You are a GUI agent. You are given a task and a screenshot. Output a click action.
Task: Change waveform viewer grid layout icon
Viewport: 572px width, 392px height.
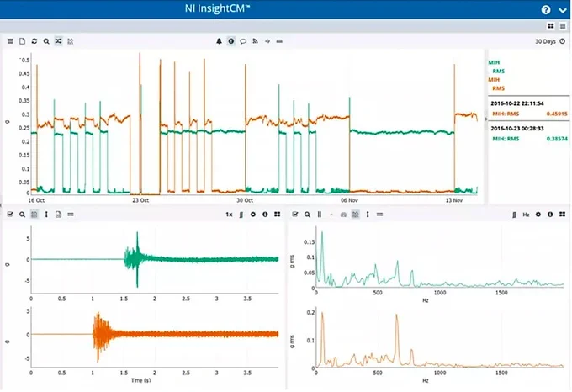pos(278,215)
